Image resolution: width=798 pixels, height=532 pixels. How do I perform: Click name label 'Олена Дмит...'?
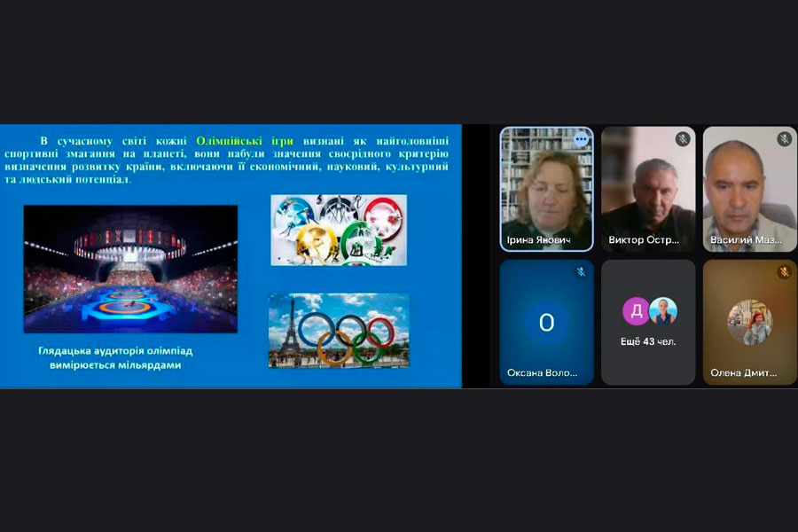[x=744, y=372]
